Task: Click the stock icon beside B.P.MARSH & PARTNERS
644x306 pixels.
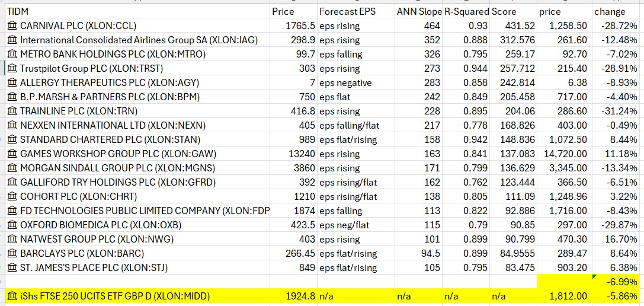Action: 12,97
